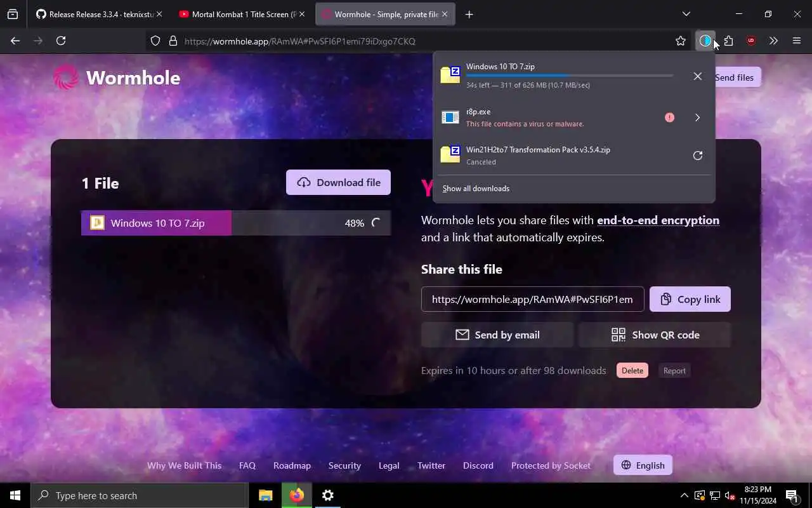Viewport: 812px width, 508px height.
Task: Expand the list all tabs dropdown
Action: [x=686, y=14]
